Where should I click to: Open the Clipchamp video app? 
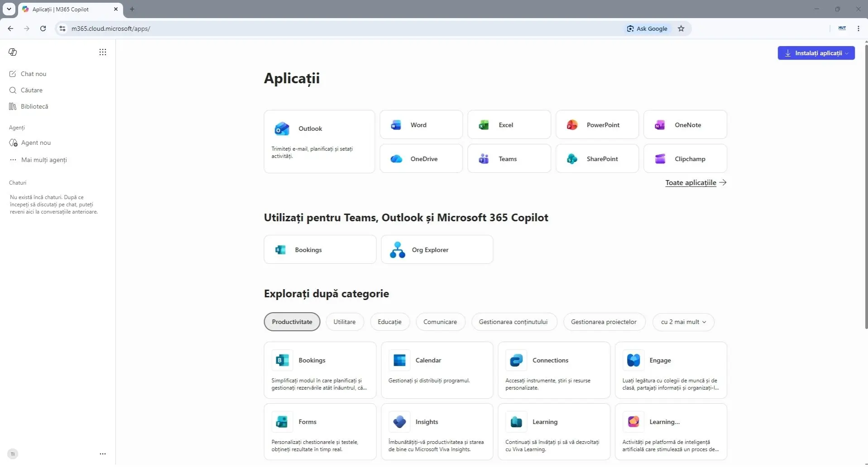click(x=685, y=159)
